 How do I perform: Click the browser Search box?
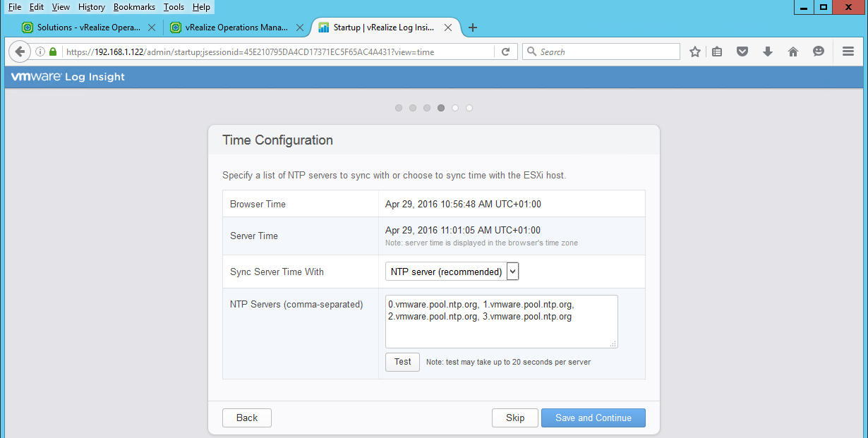[x=601, y=51]
